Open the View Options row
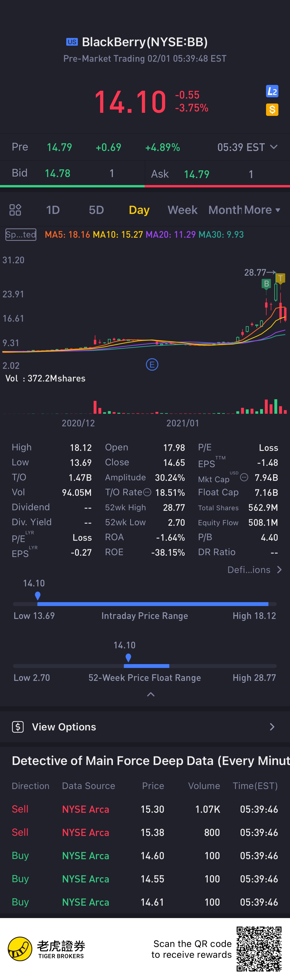Viewport: 290px width, 980px height. pos(145,727)
